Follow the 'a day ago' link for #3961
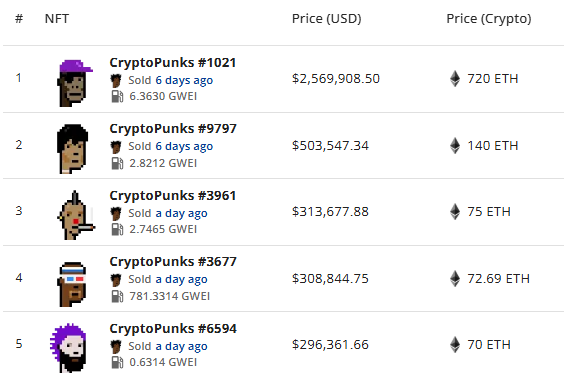 coord(181,214)
